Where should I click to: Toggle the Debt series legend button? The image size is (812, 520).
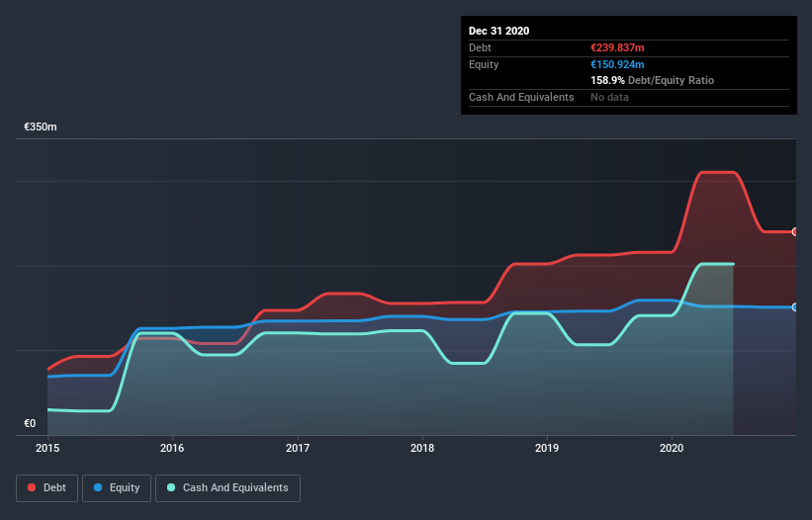tap(46, 488)
